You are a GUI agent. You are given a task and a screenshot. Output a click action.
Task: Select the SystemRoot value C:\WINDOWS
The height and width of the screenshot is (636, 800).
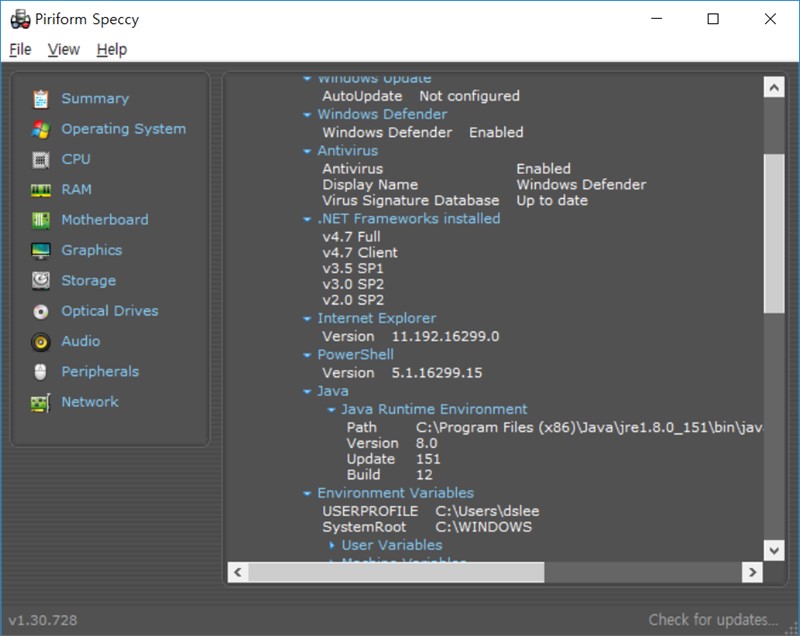point(484,527)
